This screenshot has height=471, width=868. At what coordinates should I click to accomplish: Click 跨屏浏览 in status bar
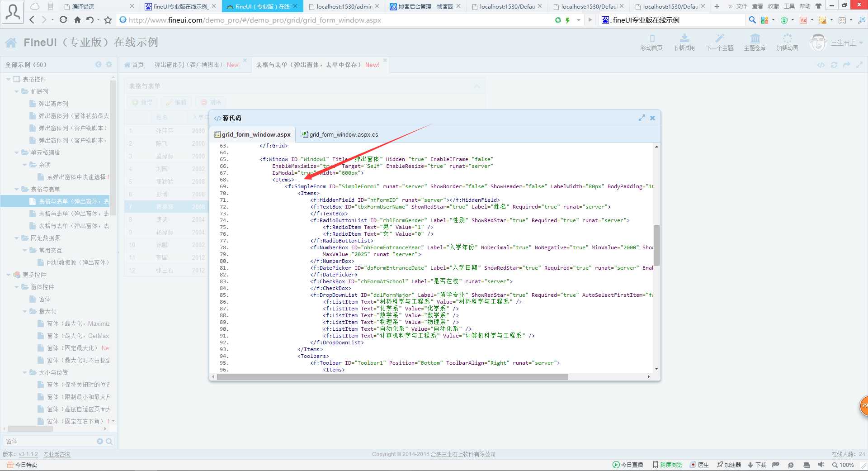[x=668, y=465]
